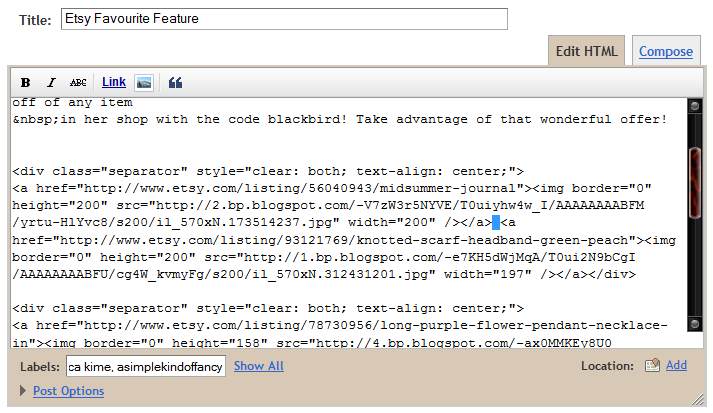Click the resize grip at the editor corner

coord(698,399)
